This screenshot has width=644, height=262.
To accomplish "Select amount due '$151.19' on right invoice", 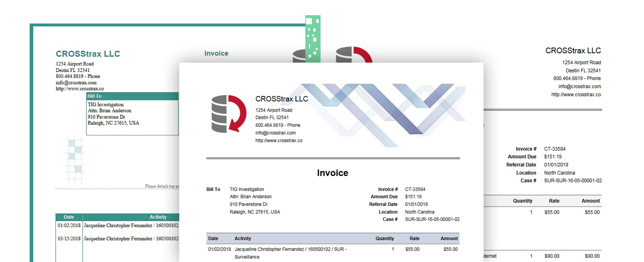I will [553, 157].
